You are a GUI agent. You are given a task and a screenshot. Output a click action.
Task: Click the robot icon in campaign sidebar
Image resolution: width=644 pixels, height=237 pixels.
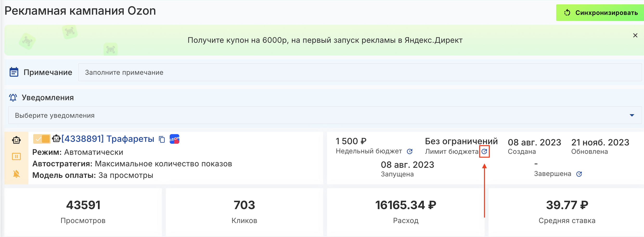(x=16, y=140)
